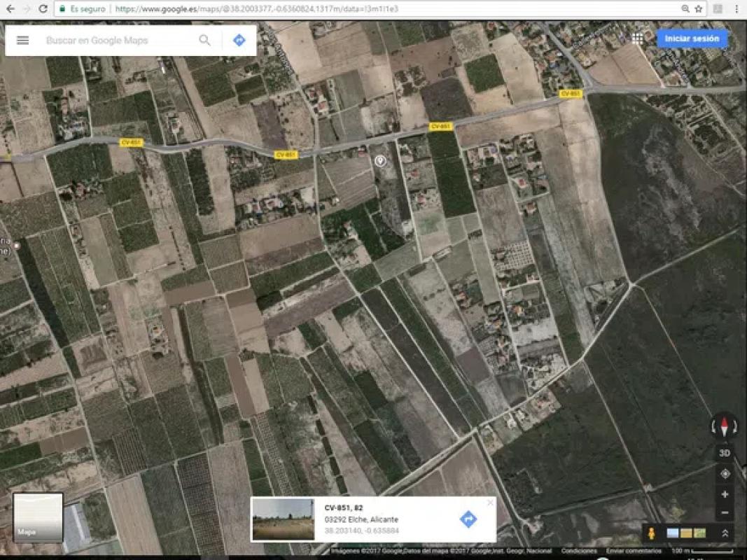Switch to Map view via Mapa thumbnail
The width and height of the screenshot is (747, 560).
click(38, 517)
